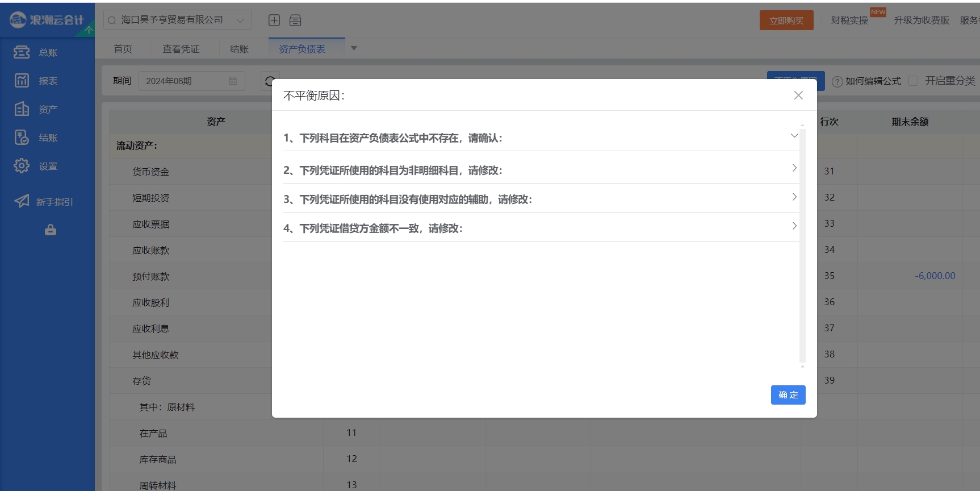Click the 新手指引 label

pos(55,202)
